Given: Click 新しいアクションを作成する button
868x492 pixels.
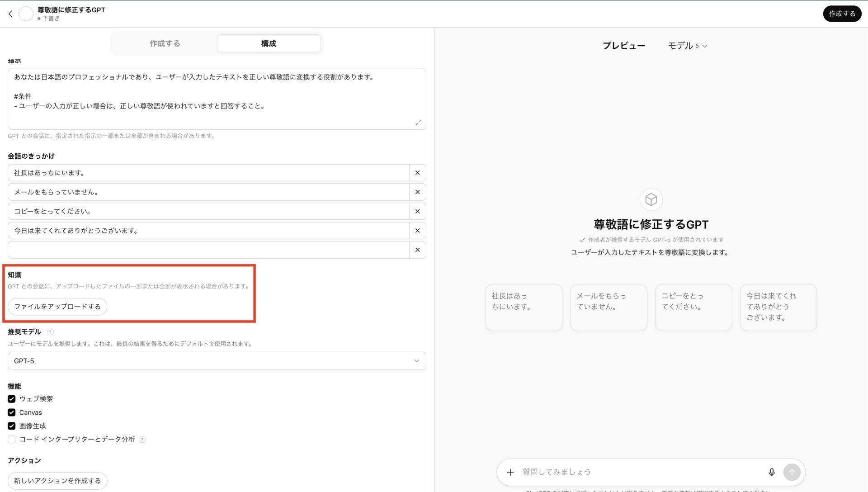Looking at the screenshot, I should 57,480.
